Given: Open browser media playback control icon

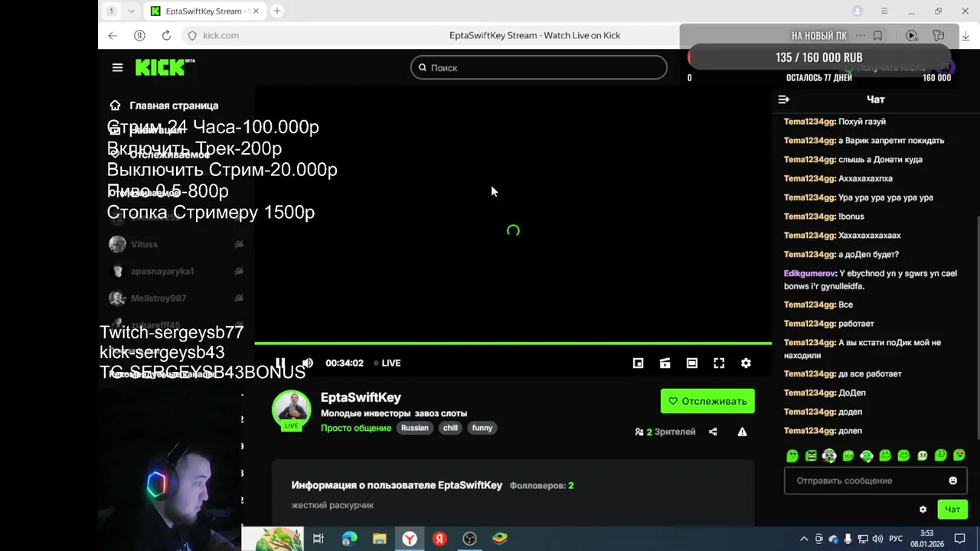Looking at the screenshot, I should point(911,35).
